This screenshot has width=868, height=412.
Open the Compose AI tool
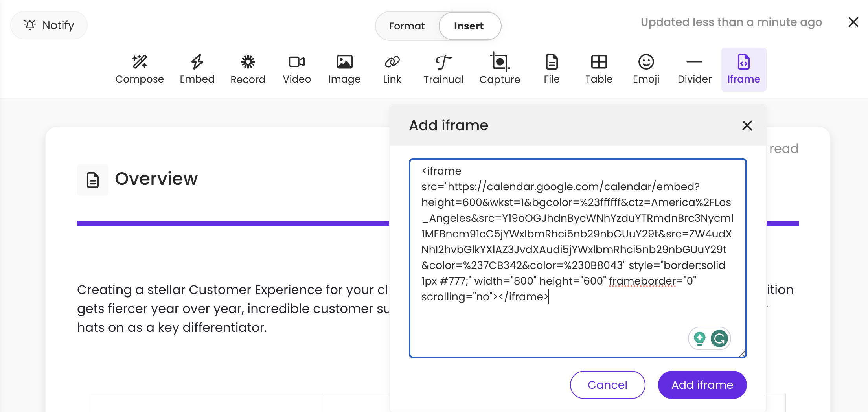(x=140, y=69)
